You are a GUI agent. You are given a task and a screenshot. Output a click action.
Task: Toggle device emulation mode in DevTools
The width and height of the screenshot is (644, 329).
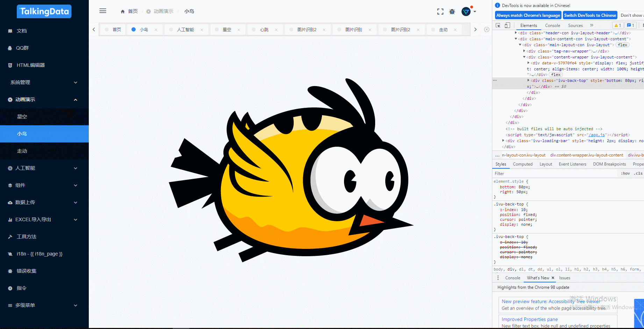[508, 25]
